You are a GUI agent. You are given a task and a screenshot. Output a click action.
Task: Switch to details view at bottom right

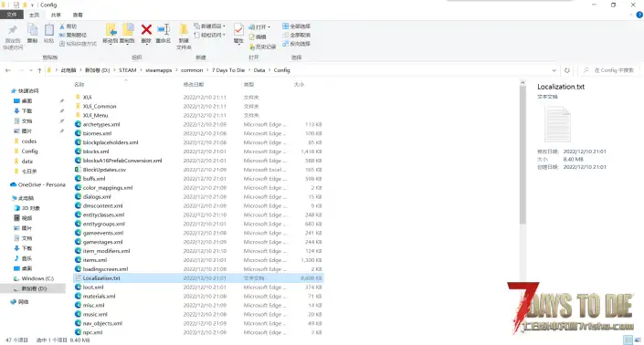click(x=628, y=340)
